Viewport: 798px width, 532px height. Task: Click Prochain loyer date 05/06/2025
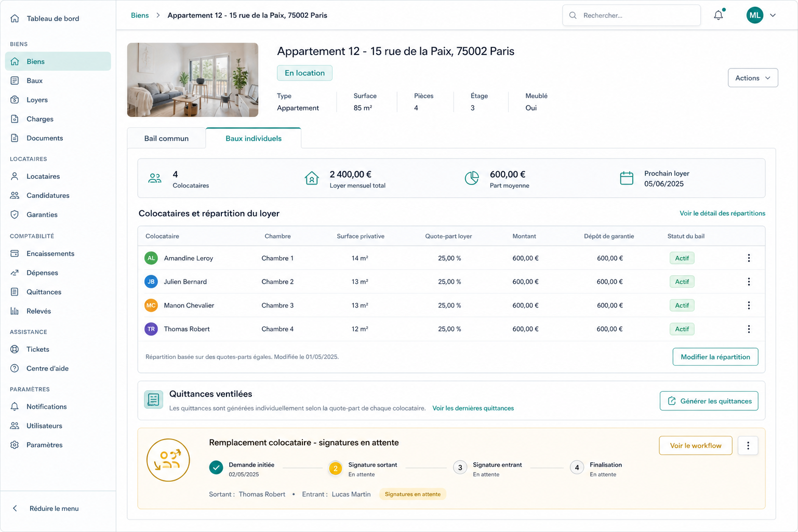(664, 184)
